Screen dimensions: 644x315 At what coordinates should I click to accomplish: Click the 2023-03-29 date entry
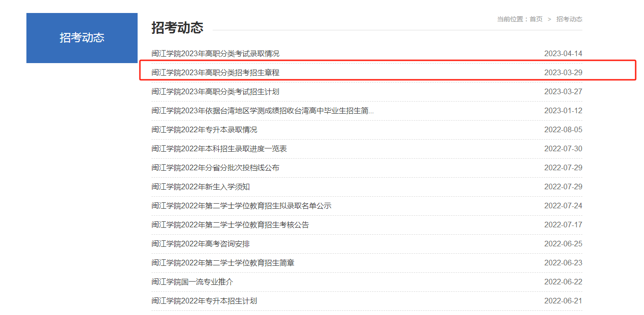coord(563,73)
